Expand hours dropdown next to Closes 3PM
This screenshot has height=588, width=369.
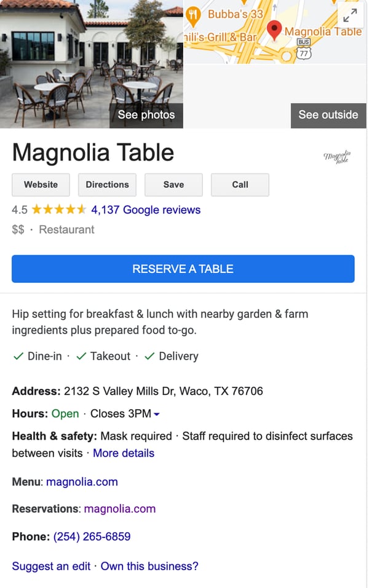pyautogui.click(x=157, y=414)
